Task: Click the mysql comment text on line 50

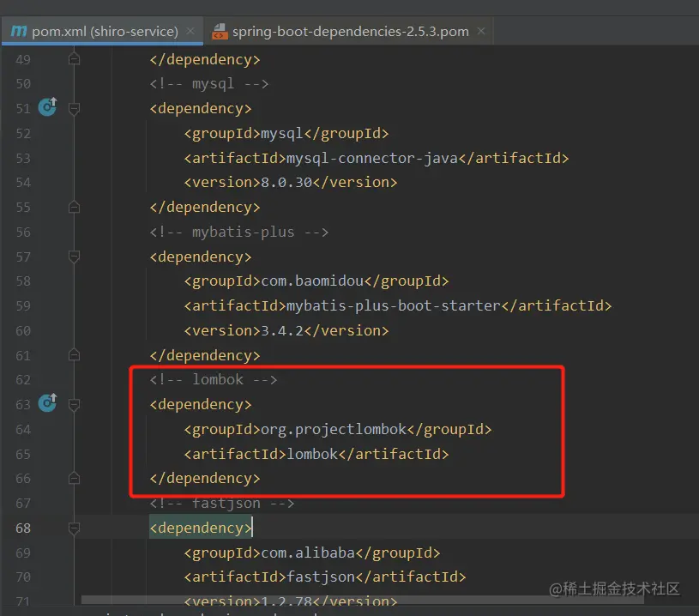Action: point(209,83)
